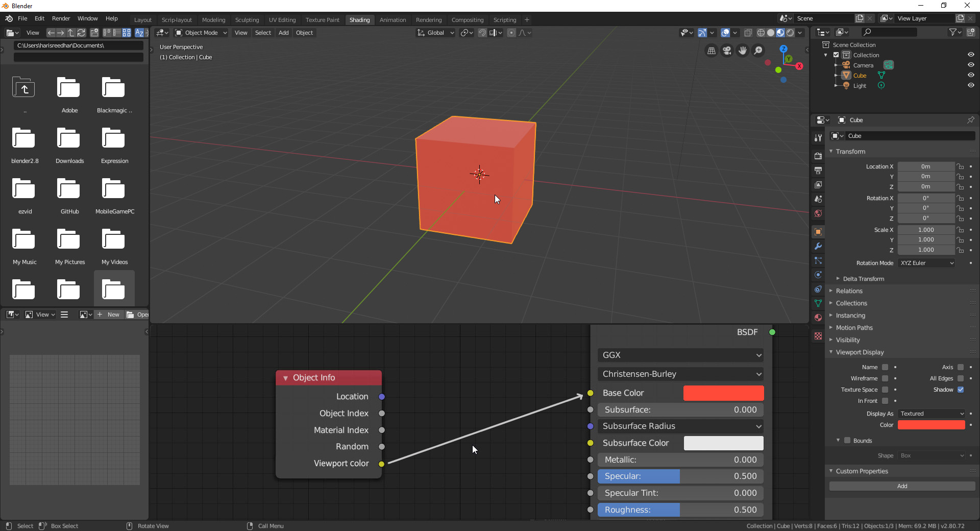Open the Material properties tab icon
Viewport: 980px width, 531px height.
tap(818, 318)
